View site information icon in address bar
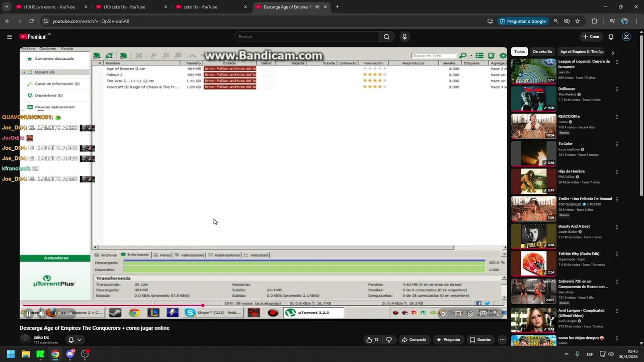The image size is (644, 362). 46,21
